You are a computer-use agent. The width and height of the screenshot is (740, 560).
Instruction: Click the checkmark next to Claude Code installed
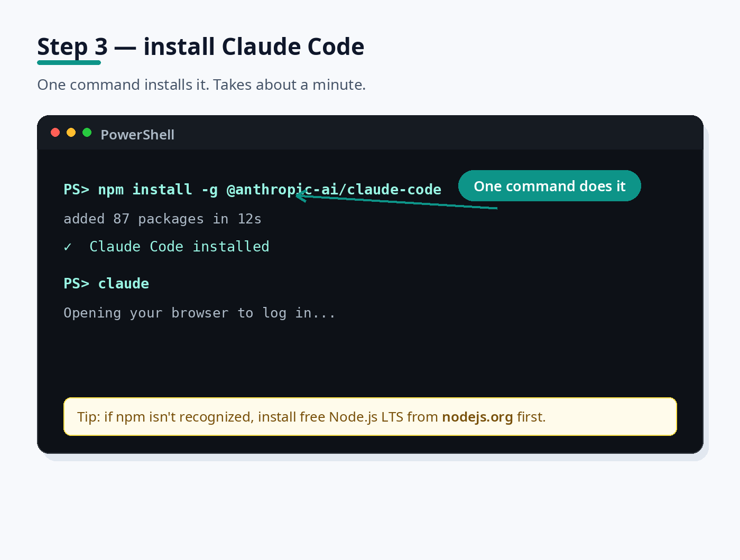pos(68,247)
